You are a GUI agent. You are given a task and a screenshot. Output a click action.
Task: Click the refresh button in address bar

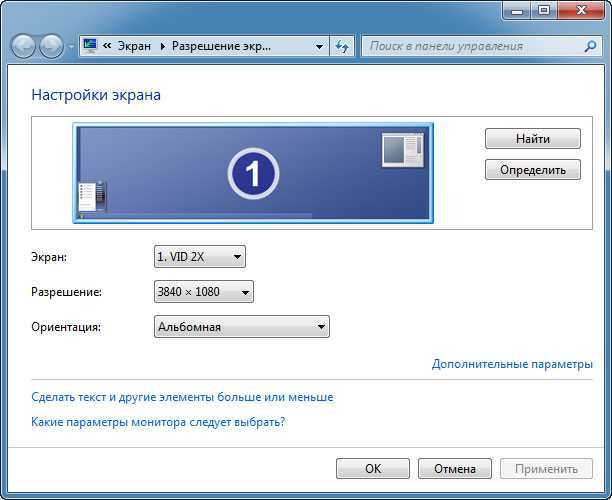[342, 46]
